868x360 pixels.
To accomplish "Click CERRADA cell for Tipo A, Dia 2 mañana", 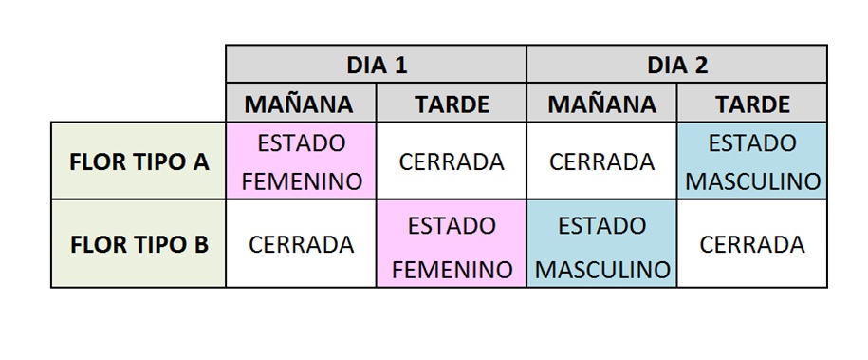I will click(x=601, y=161).
